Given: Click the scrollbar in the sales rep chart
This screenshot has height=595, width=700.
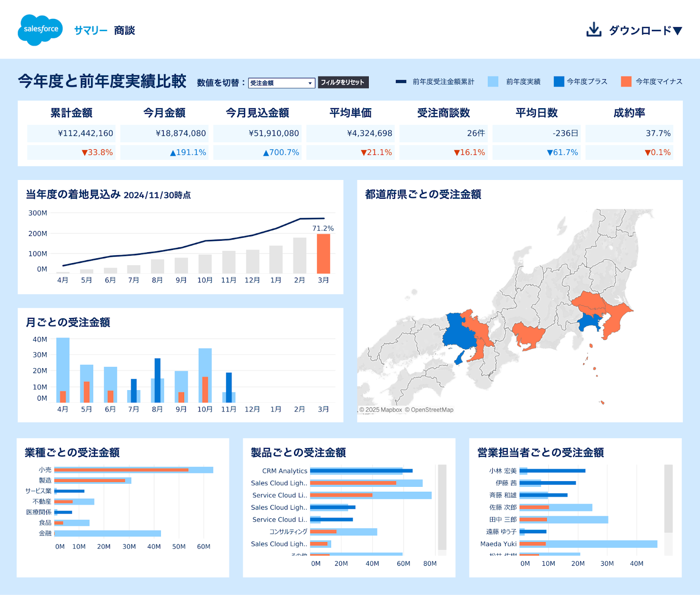Looking at the screenshot, I should tap(668, 499).
